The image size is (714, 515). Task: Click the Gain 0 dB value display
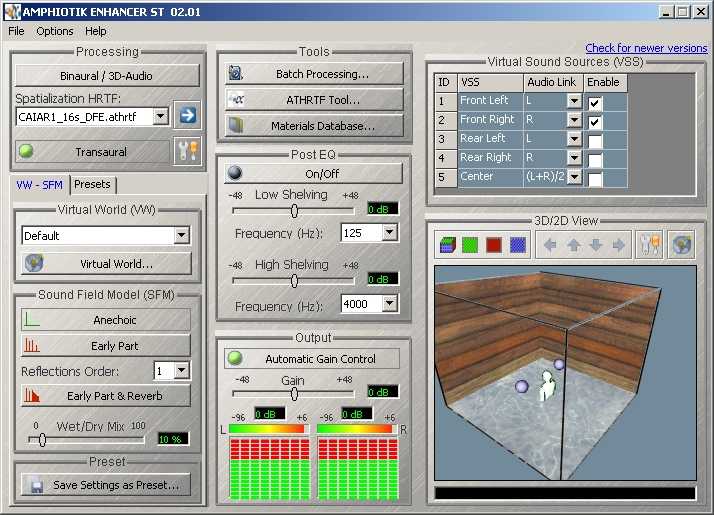382,392
